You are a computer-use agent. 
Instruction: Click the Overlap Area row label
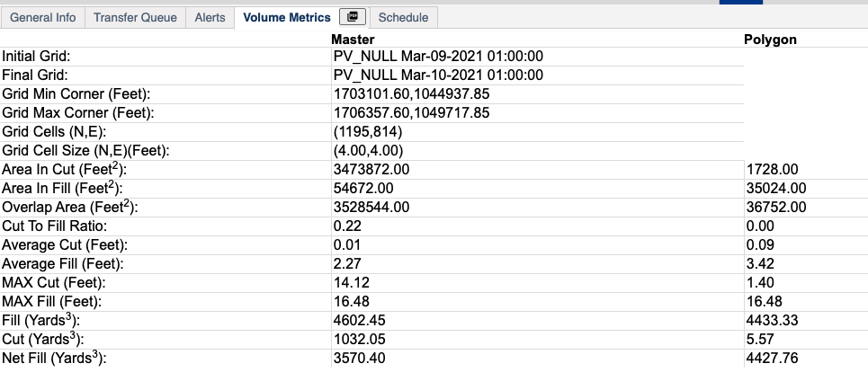(x=70, y=207)
